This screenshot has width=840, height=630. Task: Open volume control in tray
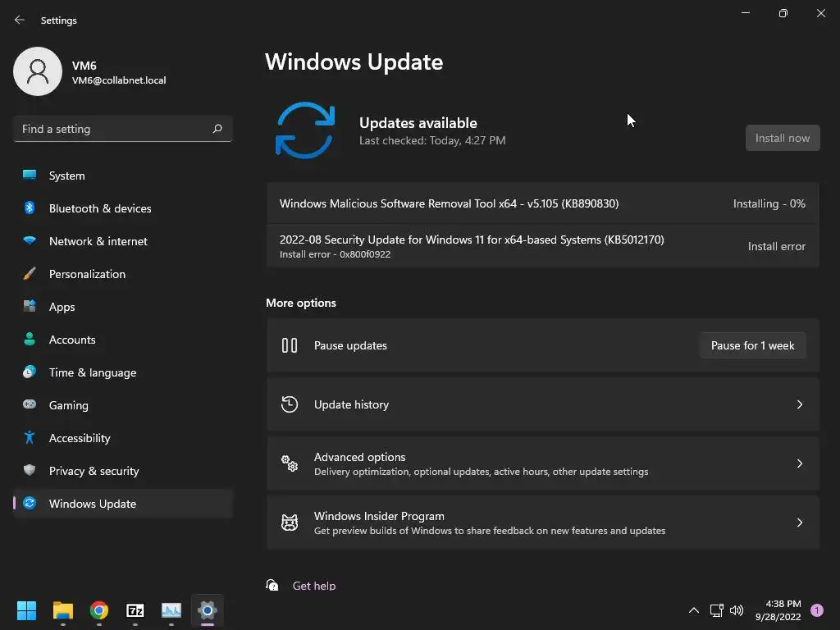click(737, 610)
